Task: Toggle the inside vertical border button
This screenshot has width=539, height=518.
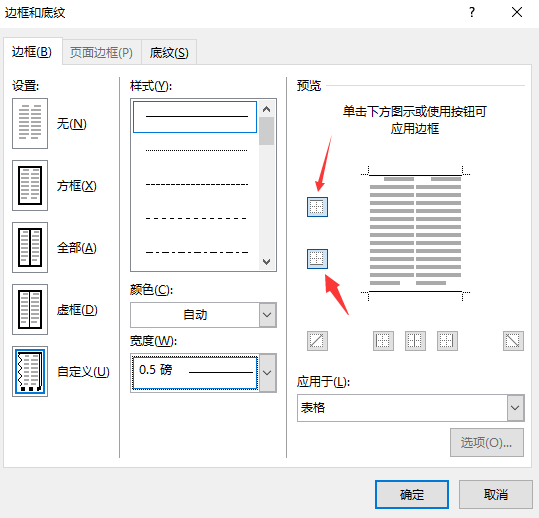Action: tap(415, 341)
